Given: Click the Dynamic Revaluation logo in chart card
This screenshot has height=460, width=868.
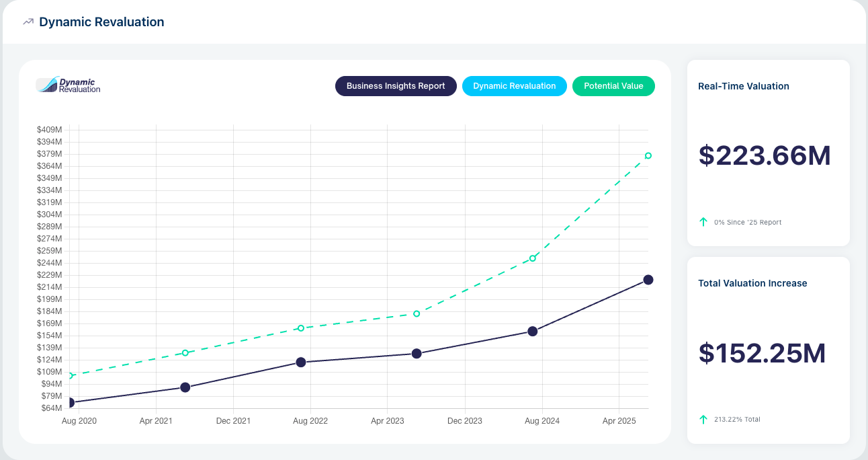Looking at the screenshot, I should point(69,85).
